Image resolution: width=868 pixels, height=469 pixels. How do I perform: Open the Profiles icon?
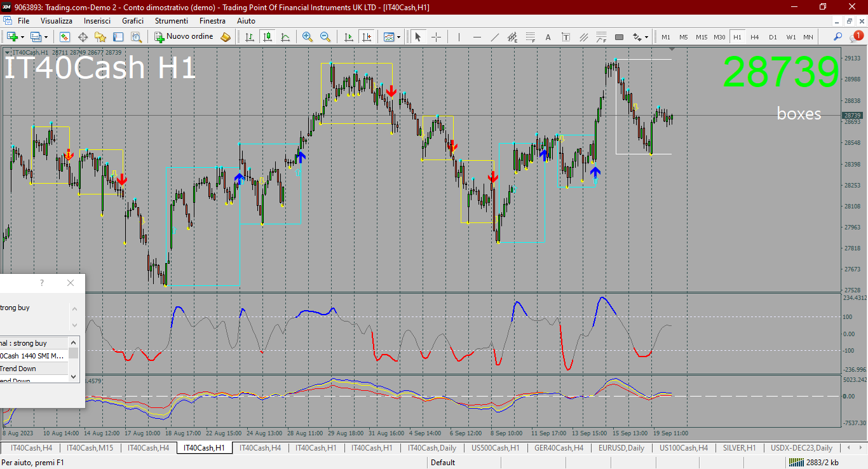click(36, 37)
